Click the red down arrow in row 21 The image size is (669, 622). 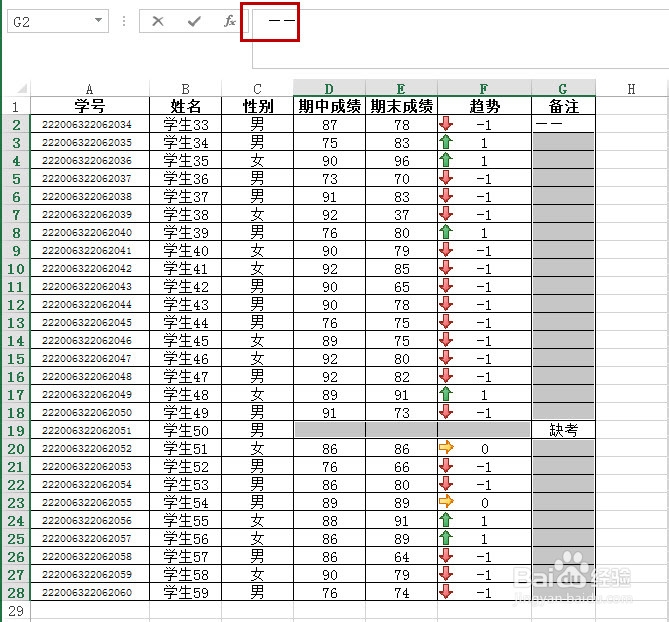(446, 465)
